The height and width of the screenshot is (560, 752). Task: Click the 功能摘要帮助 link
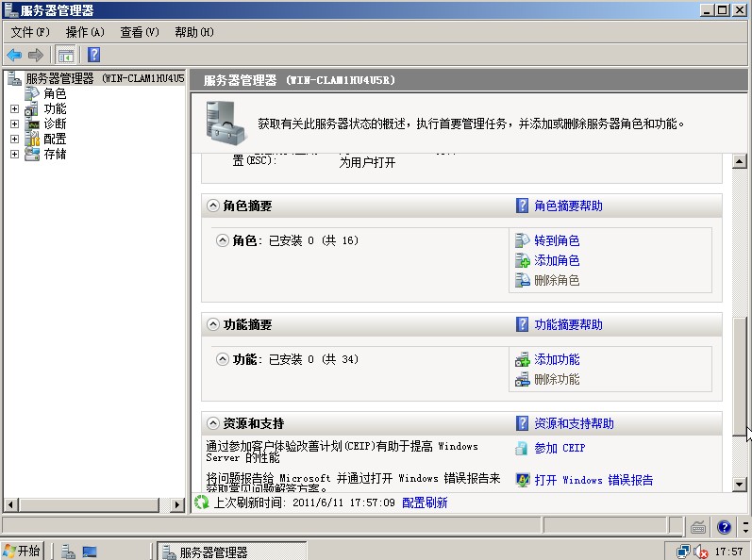coord(568,324)
